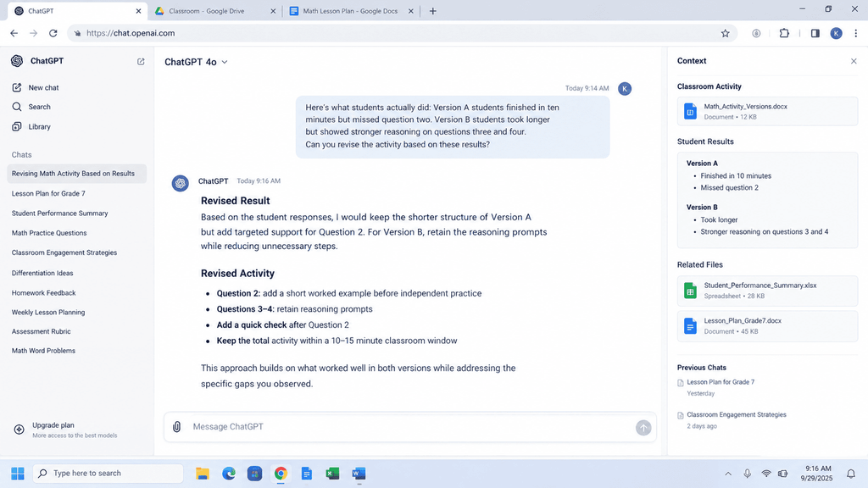Open Lesson Plan for Grade 7 sidebar chat
The width and height of the screenshot is (868, 488).
pos(48,194)
